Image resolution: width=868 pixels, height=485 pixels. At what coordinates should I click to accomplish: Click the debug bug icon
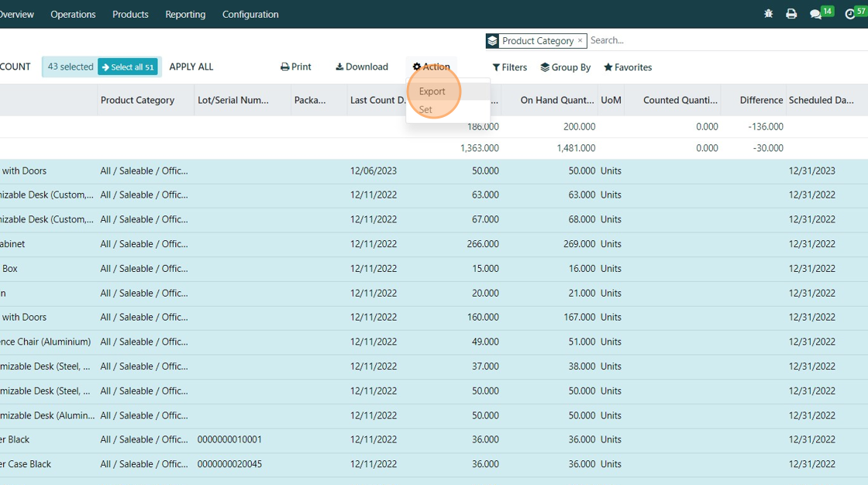click(768, 14)
